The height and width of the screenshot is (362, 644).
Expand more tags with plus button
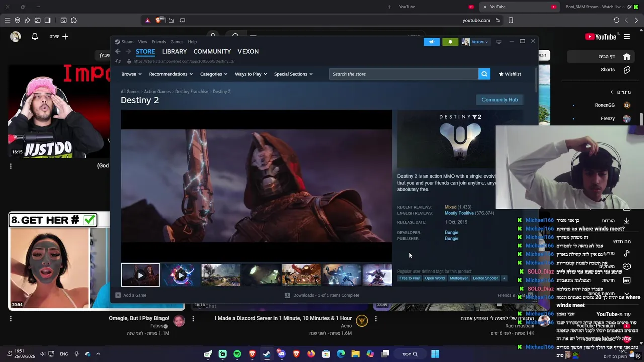504,278
